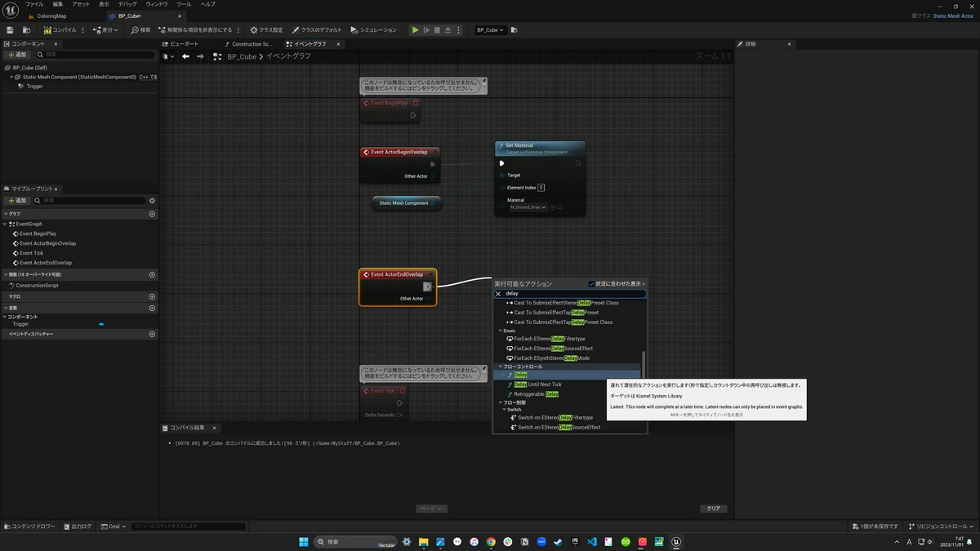Click the シミュレーション (Simulation) button
980x551 pixels.
[373, 30]
